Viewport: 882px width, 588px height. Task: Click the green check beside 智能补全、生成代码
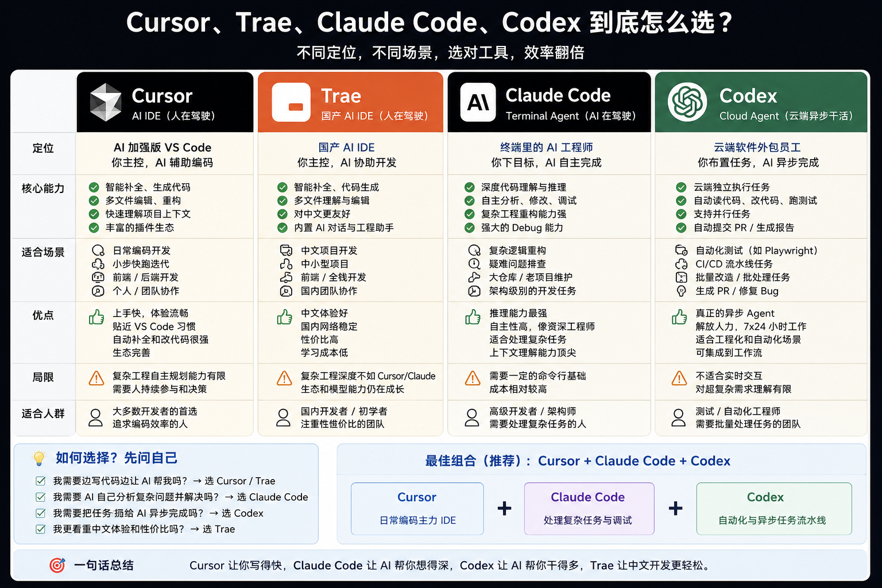point(94,187)
